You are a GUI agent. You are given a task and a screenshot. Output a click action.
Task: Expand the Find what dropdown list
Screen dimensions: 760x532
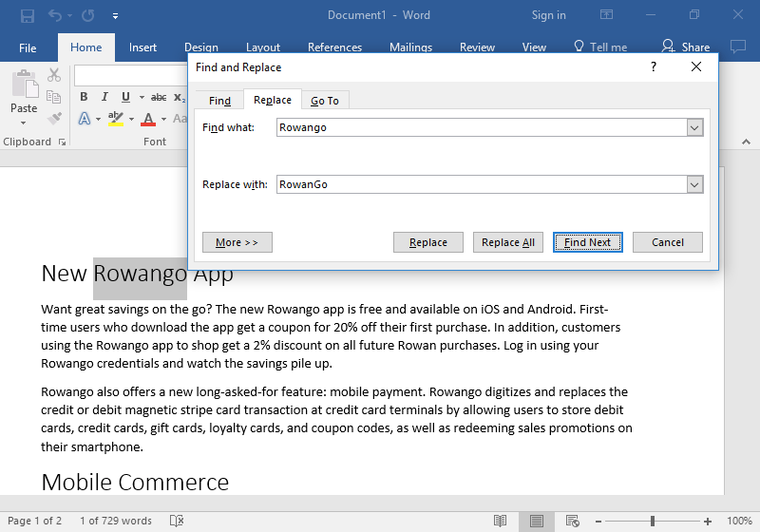click(x=694, y=128)
